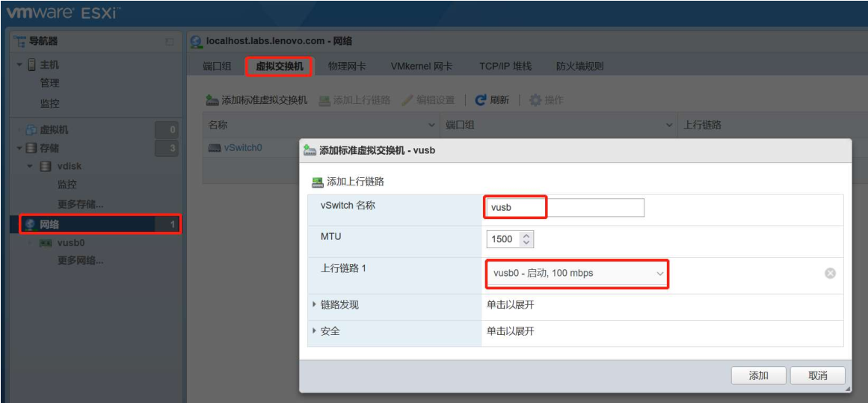Switch to the 防火墙规则 tab
Viewport: 868px width, 403px height.
(580, 67)
